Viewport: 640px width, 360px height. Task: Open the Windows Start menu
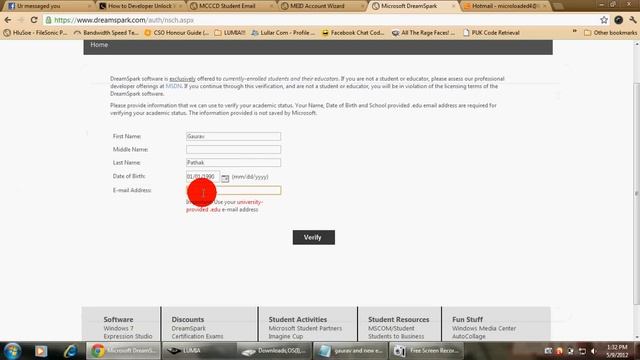coord(12,351)
